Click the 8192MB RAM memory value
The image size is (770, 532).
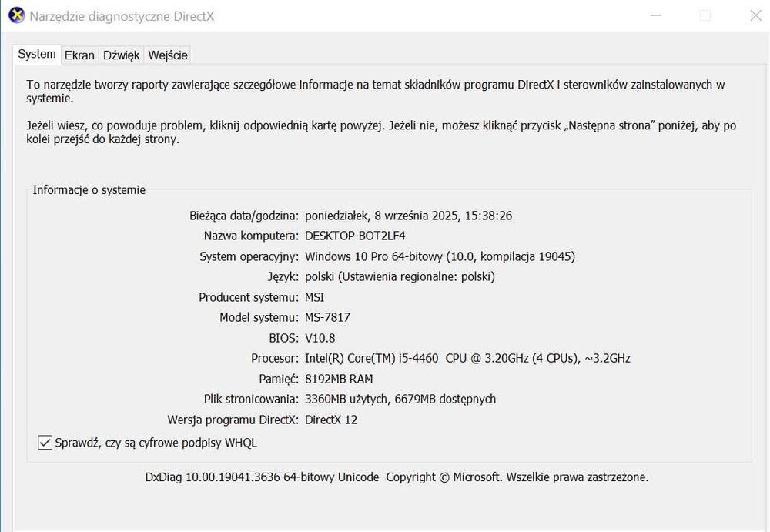339,379
